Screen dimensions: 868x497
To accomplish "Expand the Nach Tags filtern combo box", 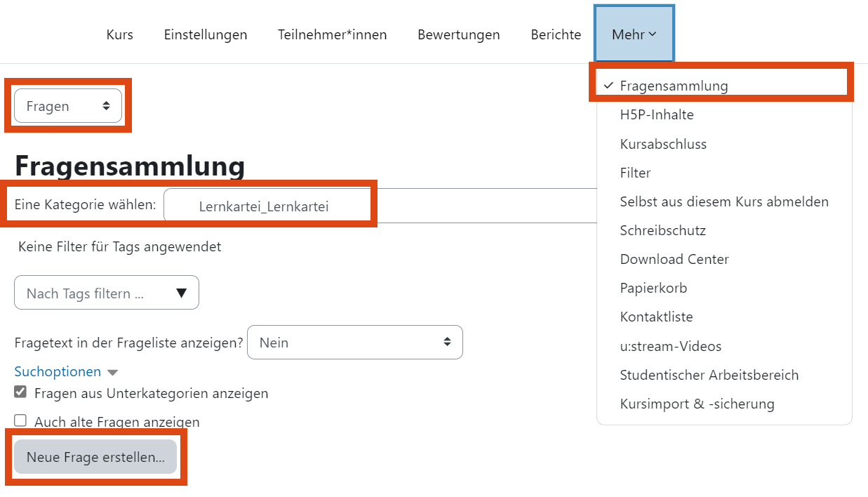I will click(107, 293).
